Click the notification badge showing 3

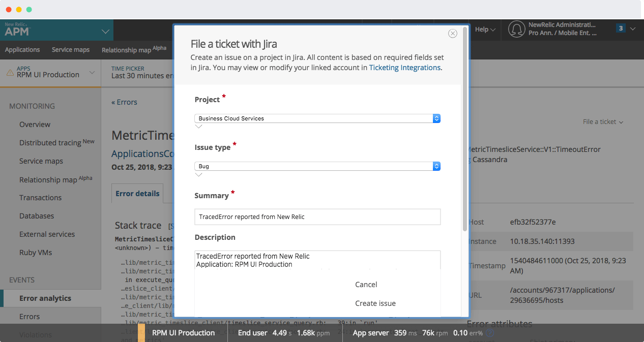point(621,28)
